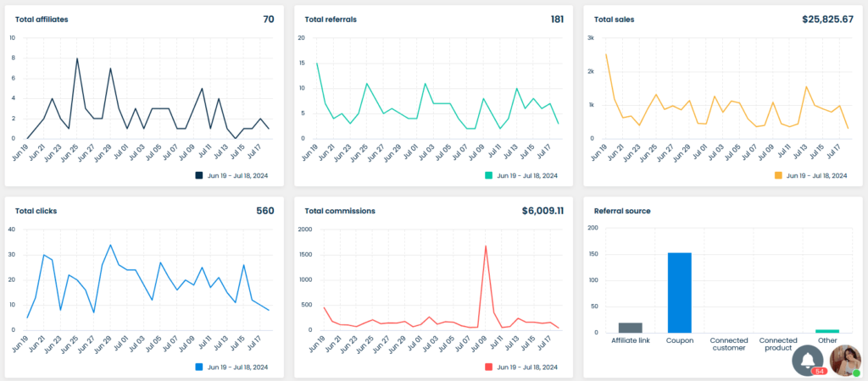Click the $25,825.67 total sales amount

(x=816, y=19)
